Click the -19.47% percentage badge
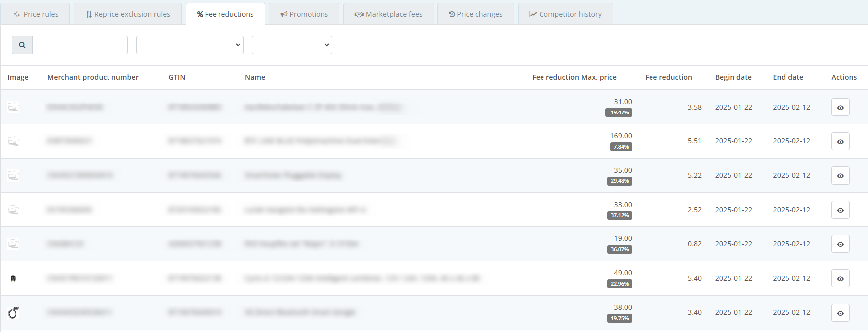The width and height of the screenshot is (868, 332). click(619, 112)
